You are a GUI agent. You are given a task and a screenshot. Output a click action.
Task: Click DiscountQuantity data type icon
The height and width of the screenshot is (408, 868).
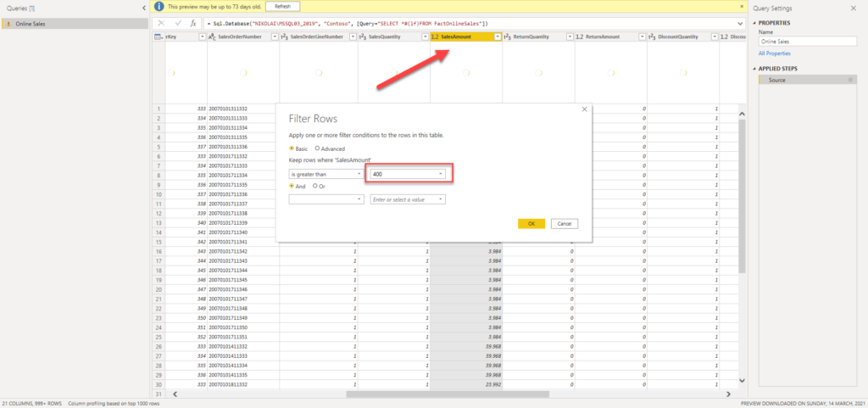652,36
